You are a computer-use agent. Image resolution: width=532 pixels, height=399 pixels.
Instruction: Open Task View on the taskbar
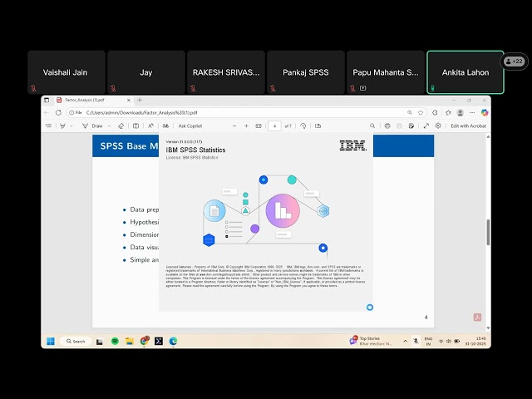100,342
